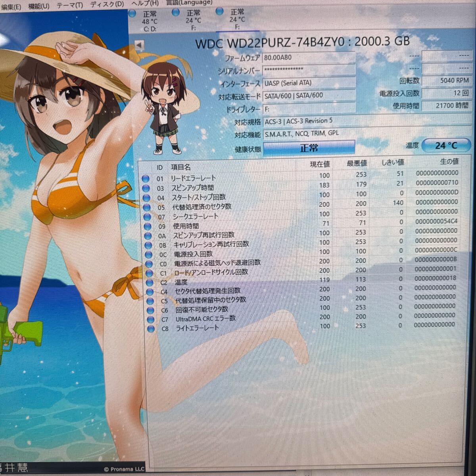The height and width of the screenshot is (476, 476).
Task: Click the features field S.M.A.R.T., NCQ, TRIM, GPL
Action: [367, 133]
